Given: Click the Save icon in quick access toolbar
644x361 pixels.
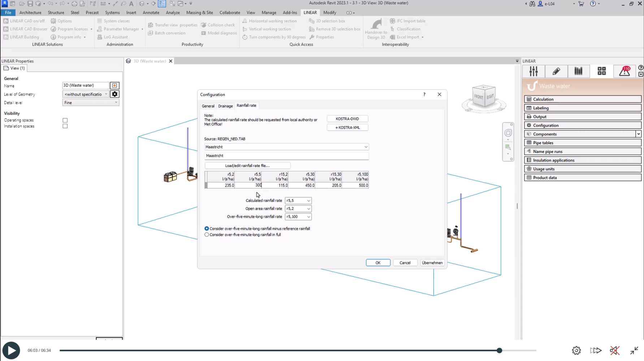Looking at the screenshot, I should pyautogui.click(x=30, y=4).
